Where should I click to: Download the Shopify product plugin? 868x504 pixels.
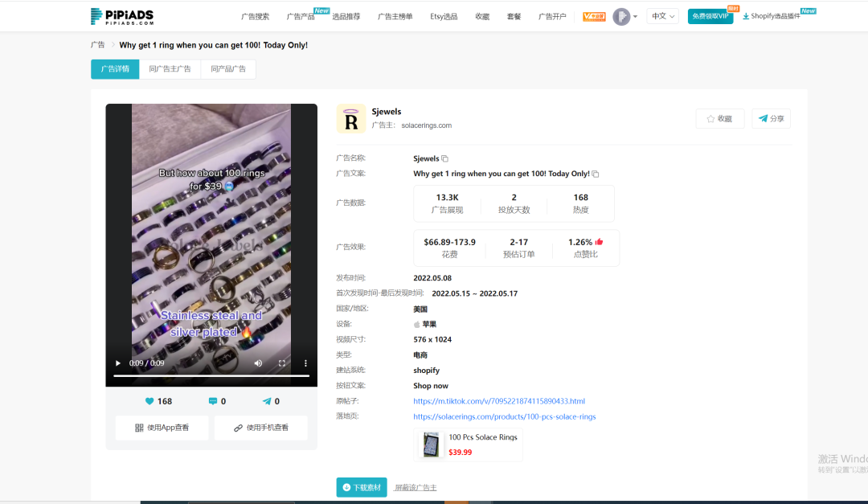pyautogui.click(x=771, y=16)
